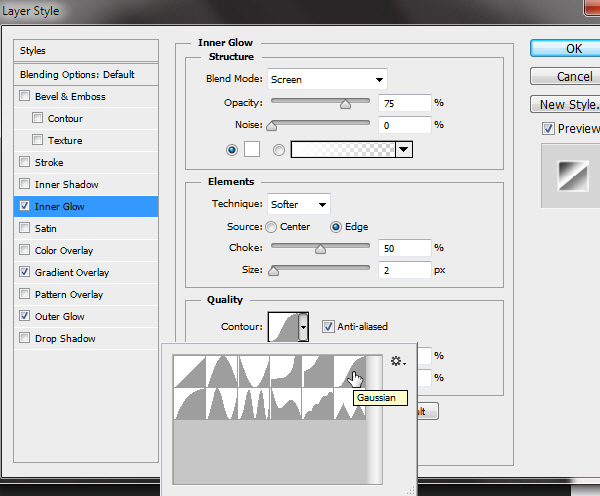Select the Center source radio button
The height and width of the screenshot is (496, 600).
(271, 227)
